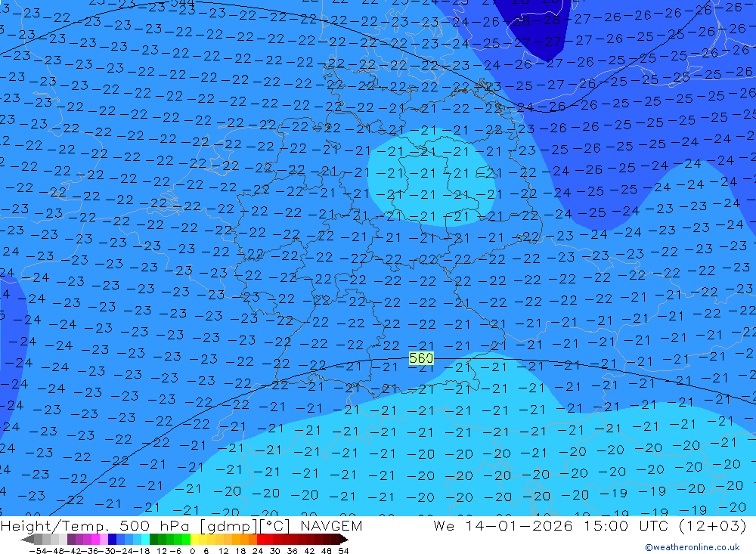This screenshot has width=756, height=554.
Task: Click the 560 height contour label
Action: click(421, 358)
